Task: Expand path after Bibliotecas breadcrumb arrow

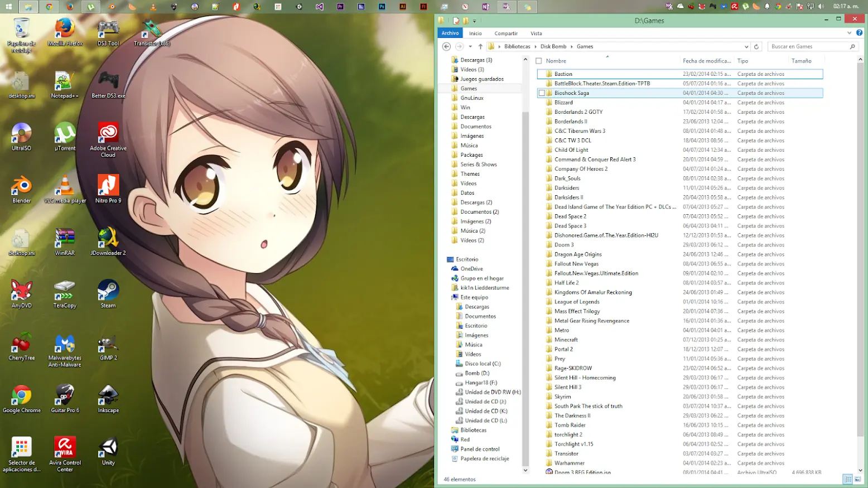Action: tap(536, 47)
